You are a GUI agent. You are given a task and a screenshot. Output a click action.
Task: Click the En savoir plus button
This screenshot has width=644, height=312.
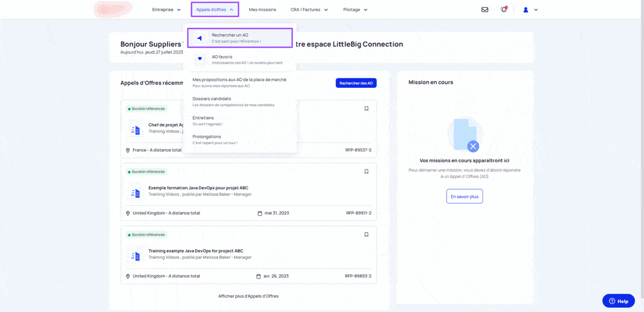coord(465,196)
